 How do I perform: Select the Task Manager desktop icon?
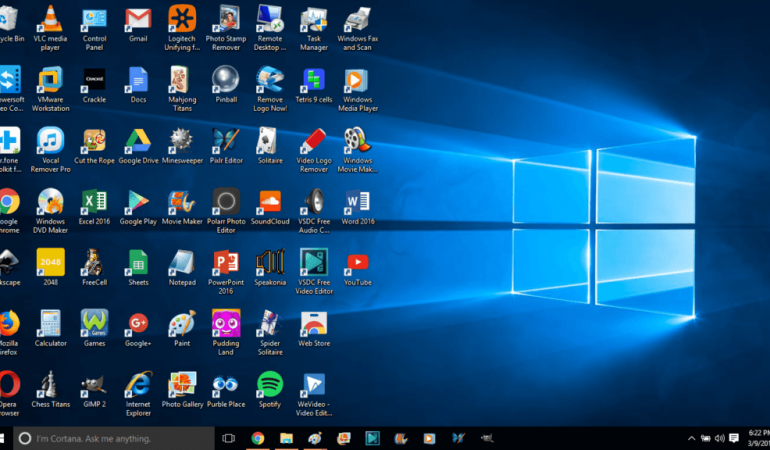pyautogui.click(x=314, y=19)
